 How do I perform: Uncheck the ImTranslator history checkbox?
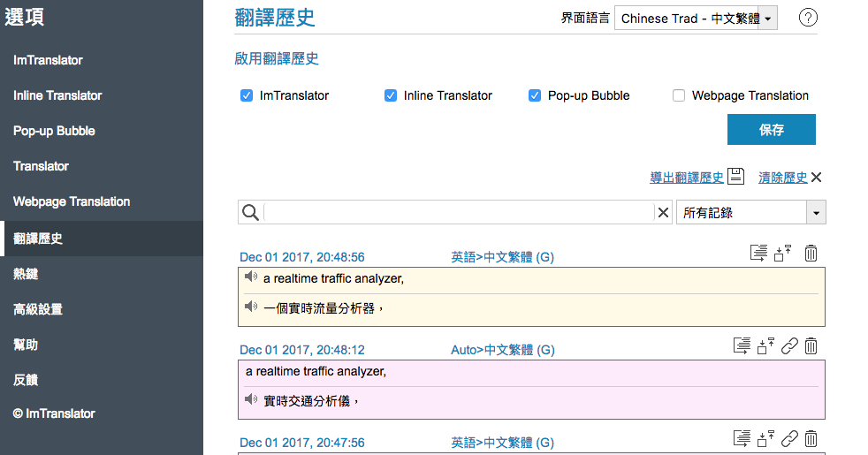pos(247,95)
